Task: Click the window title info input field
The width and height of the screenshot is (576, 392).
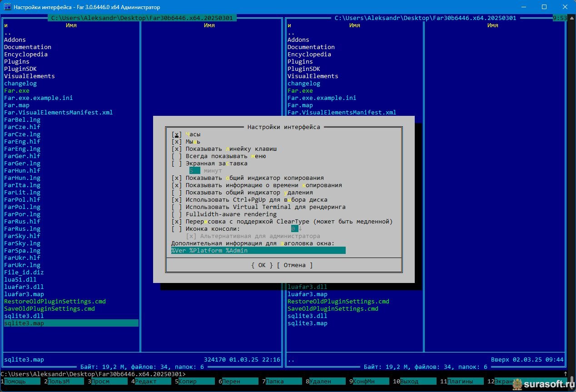Action: [x=258, y=251]
